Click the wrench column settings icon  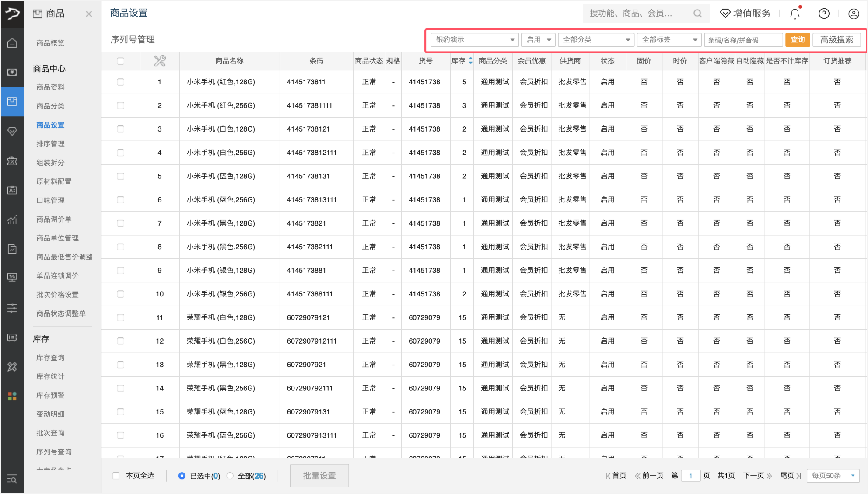pos(160,61)
